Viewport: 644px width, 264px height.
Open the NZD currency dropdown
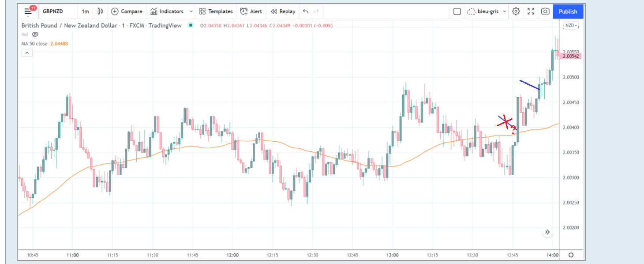(570, 26)
